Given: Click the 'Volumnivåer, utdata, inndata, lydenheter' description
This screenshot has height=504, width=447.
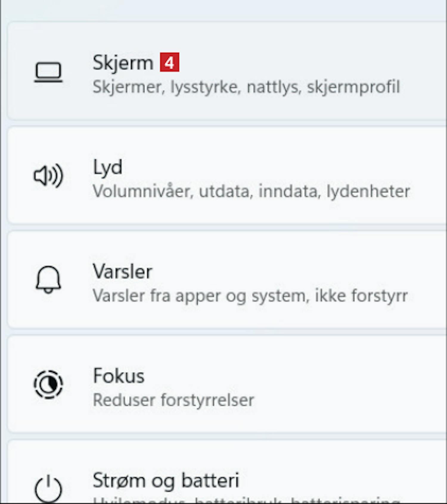Looking at the screenshot, I should coord(251,191).
